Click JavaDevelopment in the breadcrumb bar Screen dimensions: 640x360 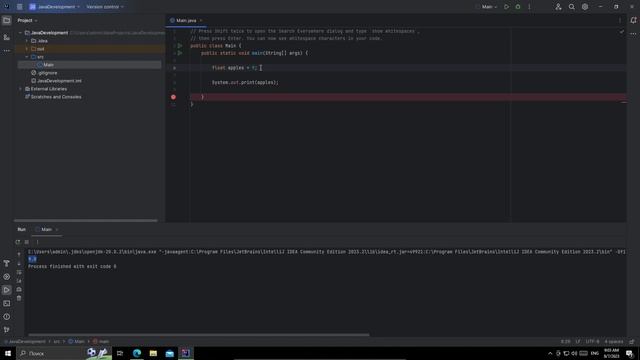coord(27,342)
